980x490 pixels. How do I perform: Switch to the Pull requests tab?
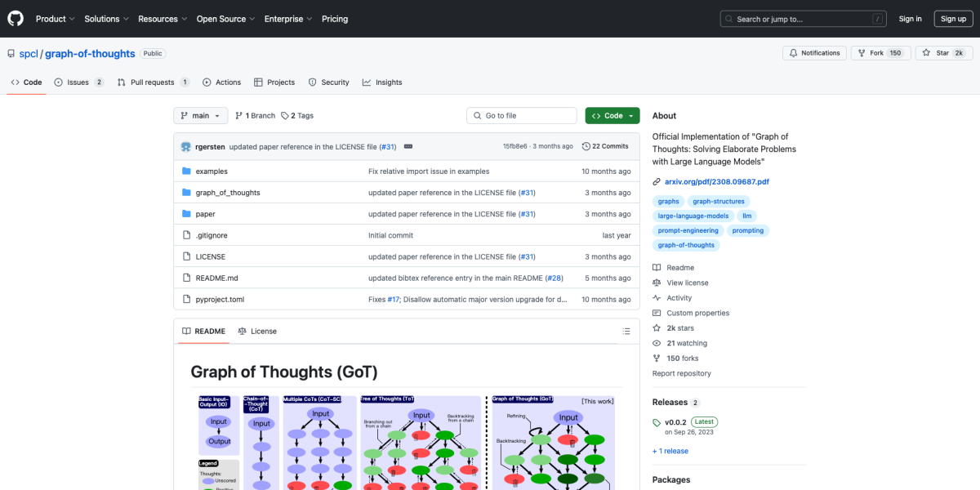(153, 82)
